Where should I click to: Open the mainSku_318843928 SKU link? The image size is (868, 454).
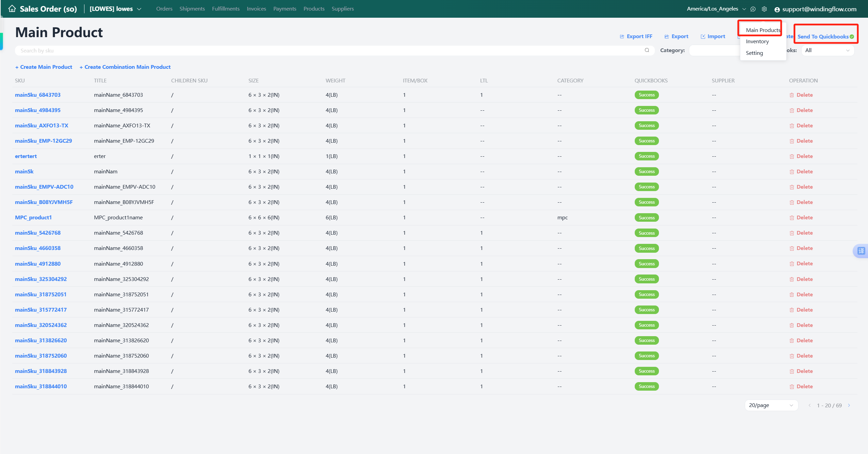[41, 371]
